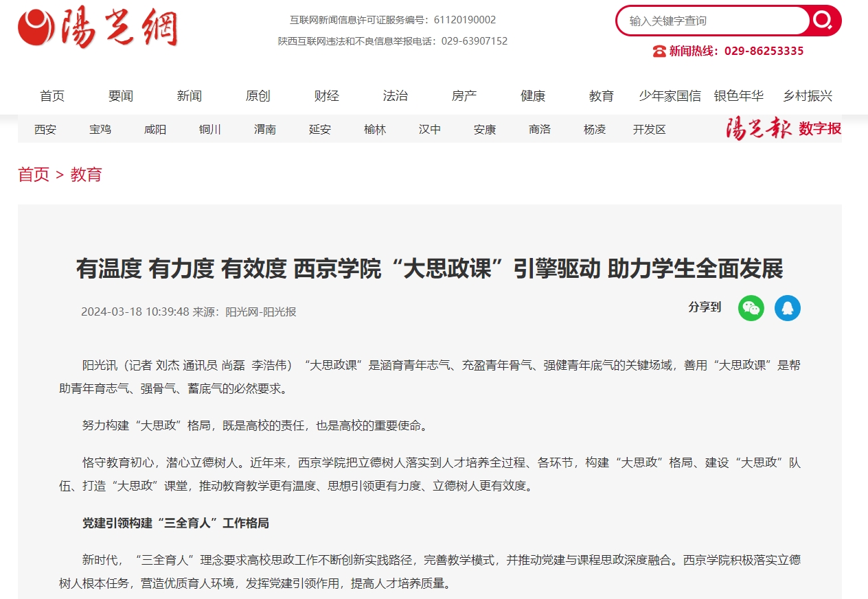Screen dimensions: 868x599
Task: Open the 房产 navigation item
Action: pyautogui.click(x=464, y=96)
